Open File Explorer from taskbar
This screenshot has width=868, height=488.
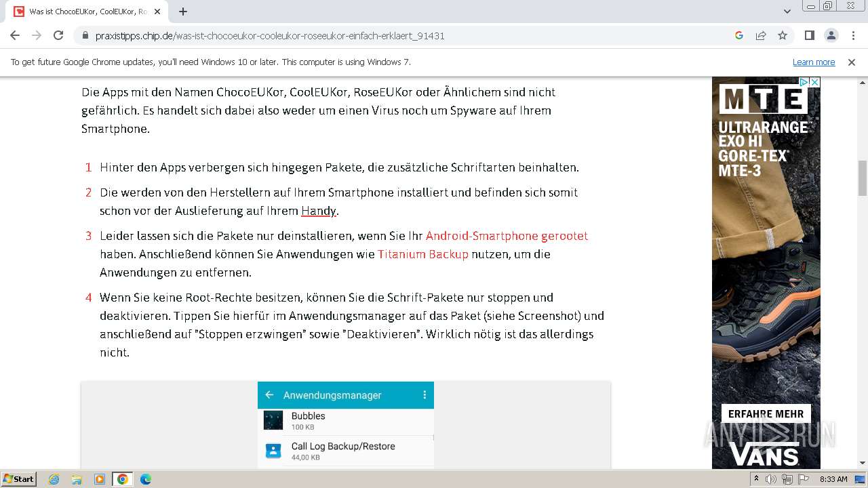tap(77, 479)
